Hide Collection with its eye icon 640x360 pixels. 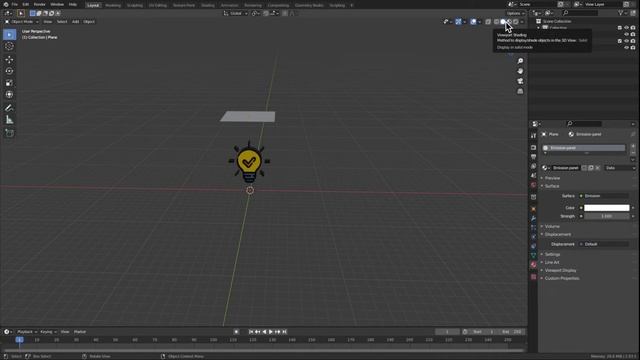coord(626,28)
